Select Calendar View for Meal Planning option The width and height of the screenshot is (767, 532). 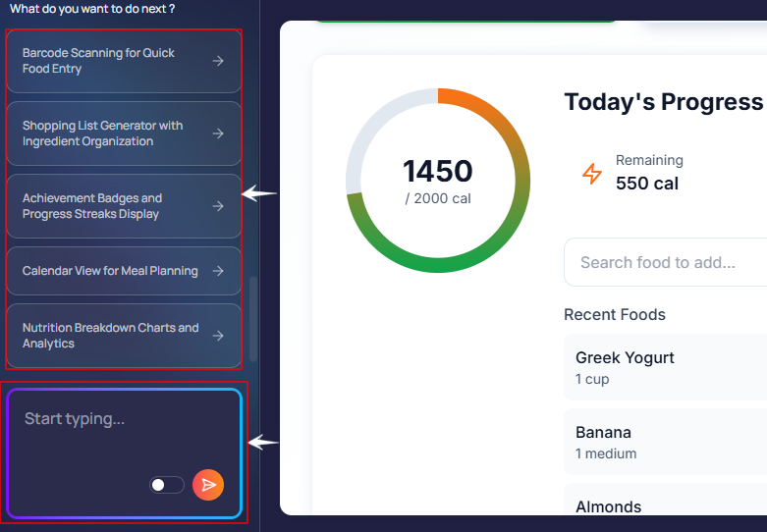(110, 271)
